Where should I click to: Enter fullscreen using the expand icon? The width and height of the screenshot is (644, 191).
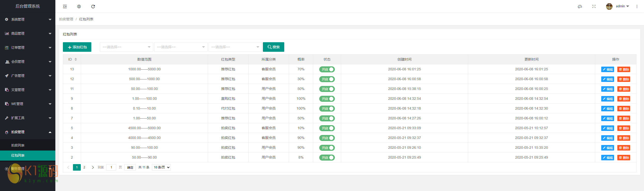coord(594,7)
